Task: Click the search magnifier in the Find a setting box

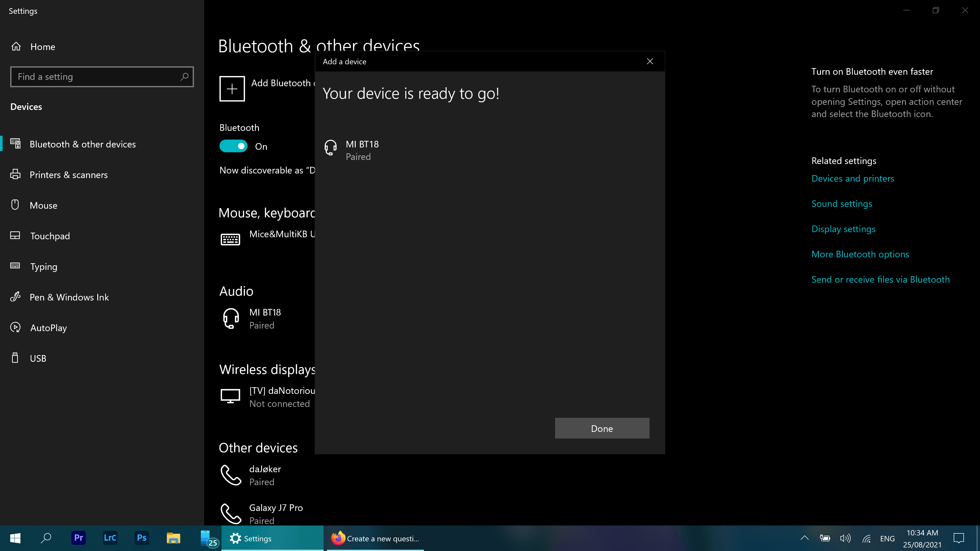Action: tap(184, 77)
